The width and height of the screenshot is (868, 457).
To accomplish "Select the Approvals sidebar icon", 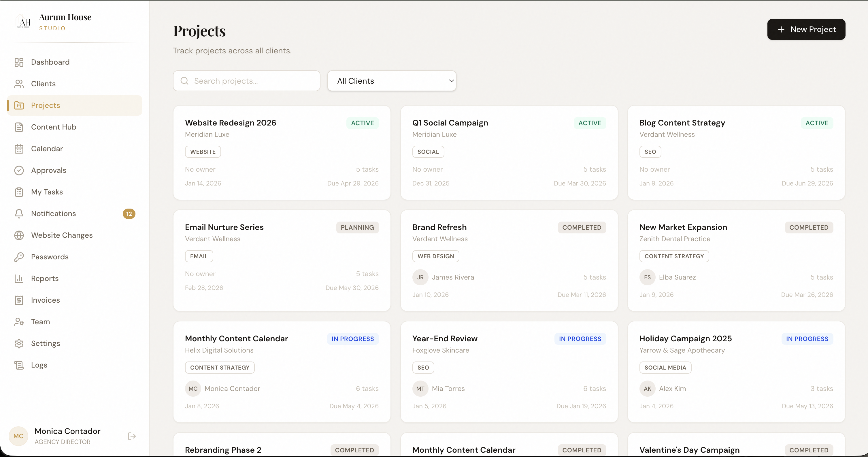I will click(x=19, y=170).
